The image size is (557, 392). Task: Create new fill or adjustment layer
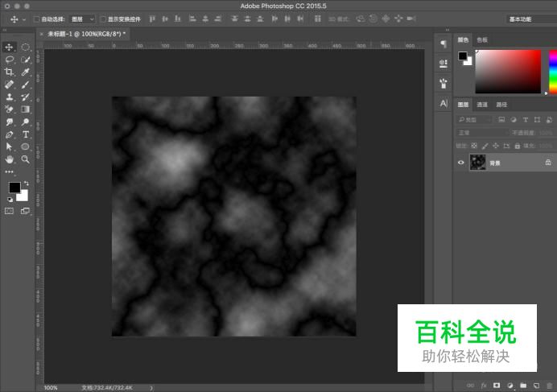[510, 386]
